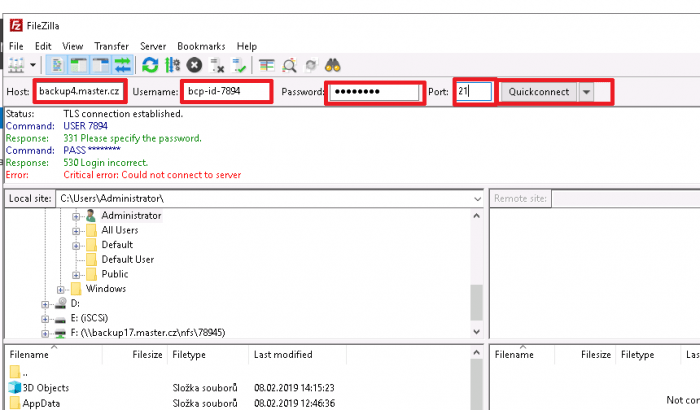Screen dimensions: 700x410
Task: Sort local files by Filename column
Action: pyautogui.click(x=54, y=355)
